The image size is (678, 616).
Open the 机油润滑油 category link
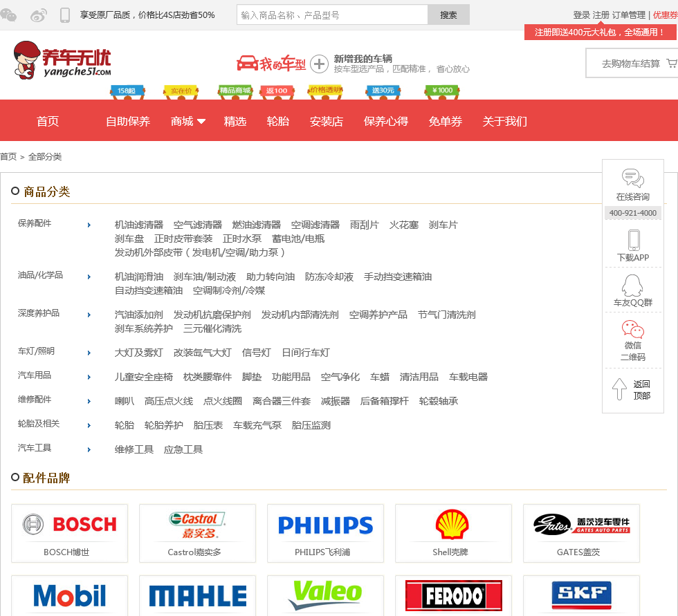click(x=139, y=277)
